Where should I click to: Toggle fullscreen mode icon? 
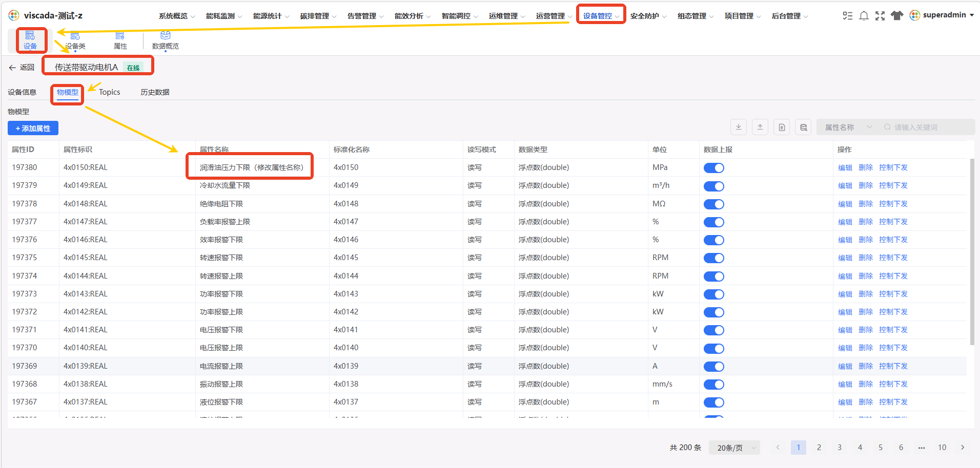[x=880, y=15]
